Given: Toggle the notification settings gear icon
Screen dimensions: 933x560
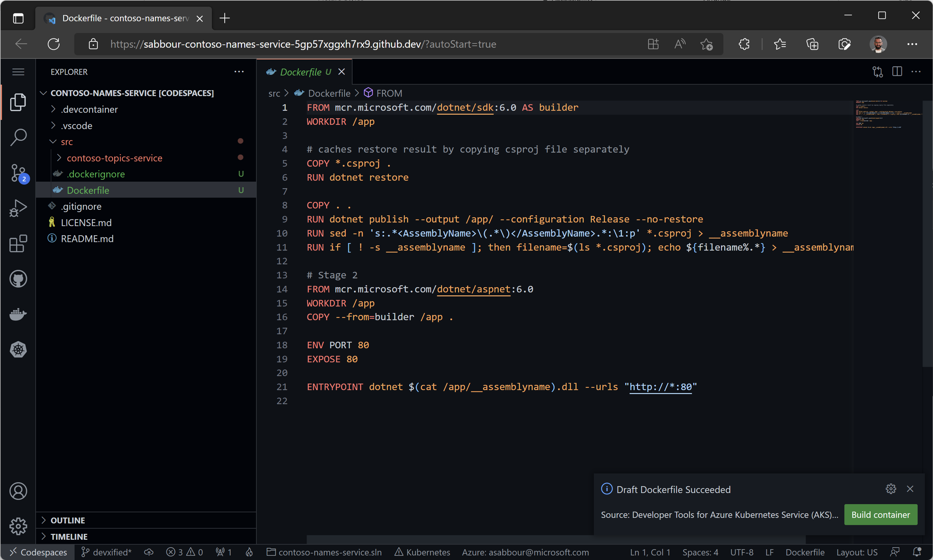Looking at the screenshot, I should pyautogui.click(x=891, y=489).
